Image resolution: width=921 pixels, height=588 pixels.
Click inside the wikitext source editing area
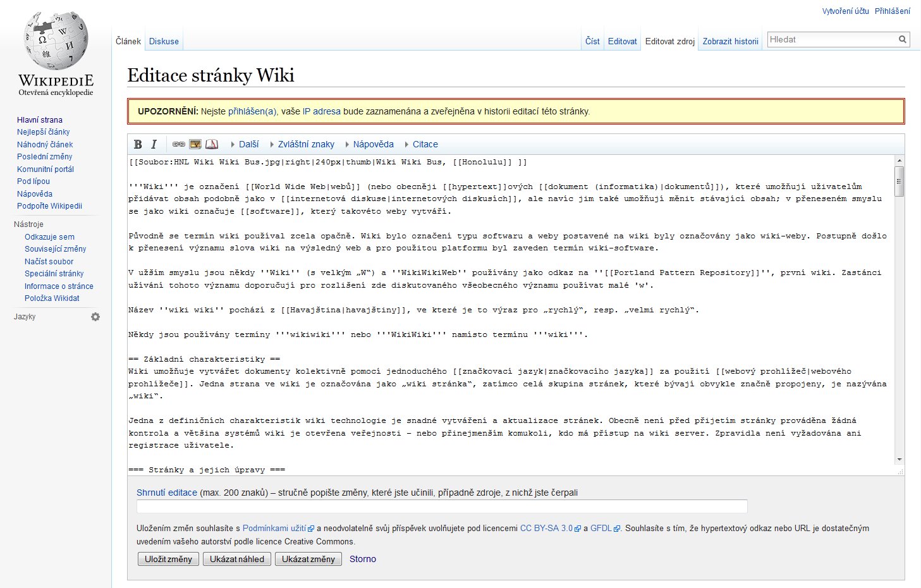point(511,315)
